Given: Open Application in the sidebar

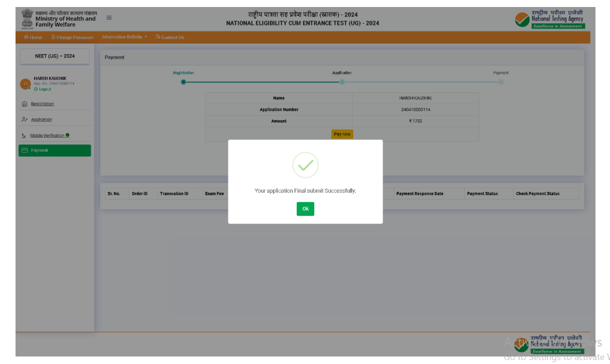Looking at the screenshot, I should click(42, 120).
